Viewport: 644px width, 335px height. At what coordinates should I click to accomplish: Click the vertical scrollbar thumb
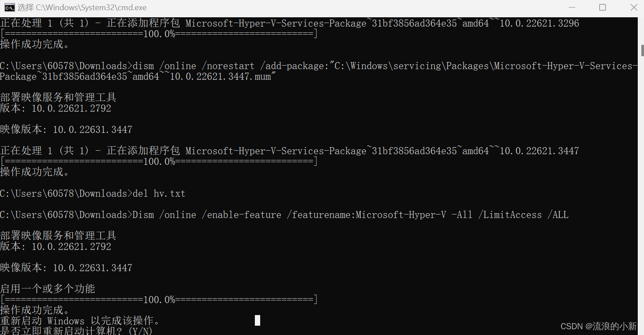pos(642,50)
